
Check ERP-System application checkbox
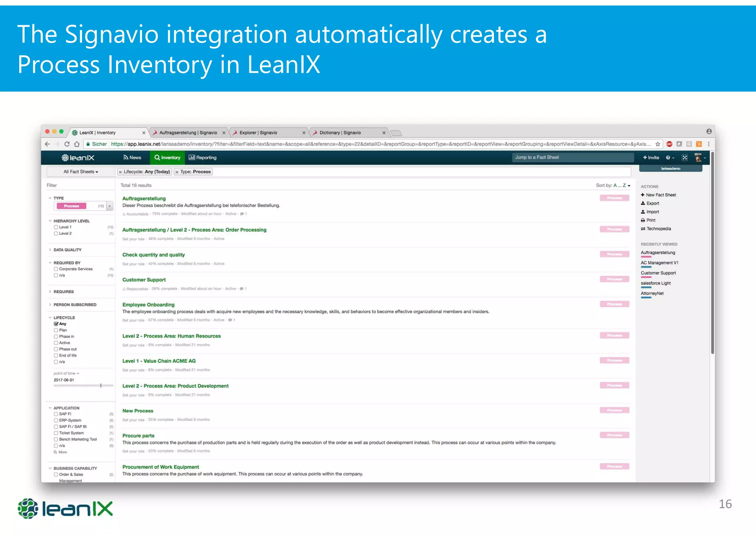56,420
